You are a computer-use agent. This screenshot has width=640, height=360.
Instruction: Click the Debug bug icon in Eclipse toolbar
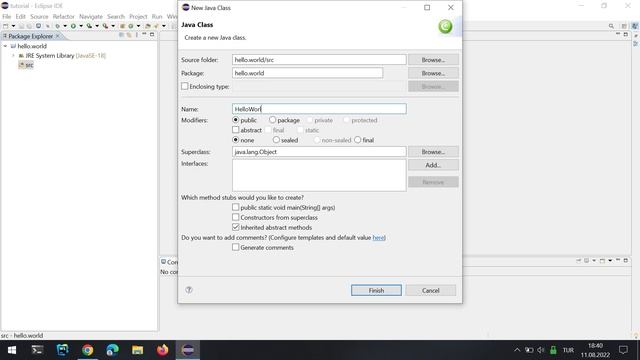click(x=58, y=26)
